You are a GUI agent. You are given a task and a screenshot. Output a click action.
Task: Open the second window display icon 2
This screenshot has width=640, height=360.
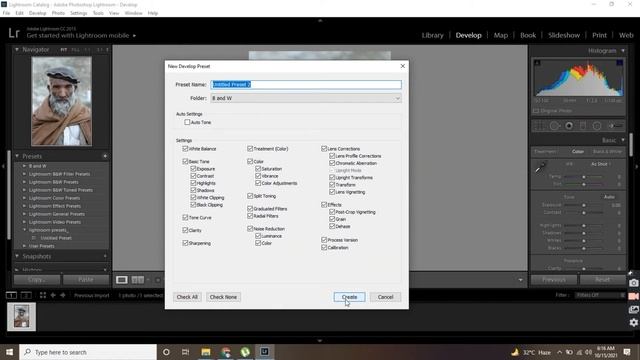point(26,295)
